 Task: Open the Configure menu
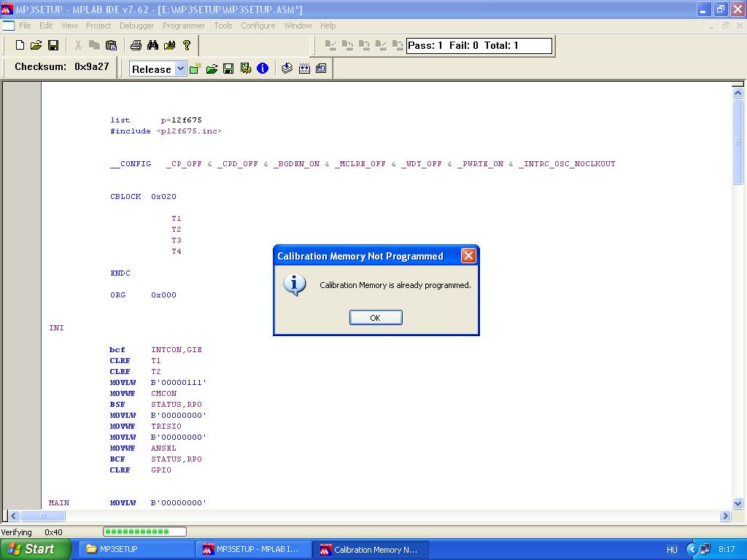pyautogui.click(x=258, y=26)
